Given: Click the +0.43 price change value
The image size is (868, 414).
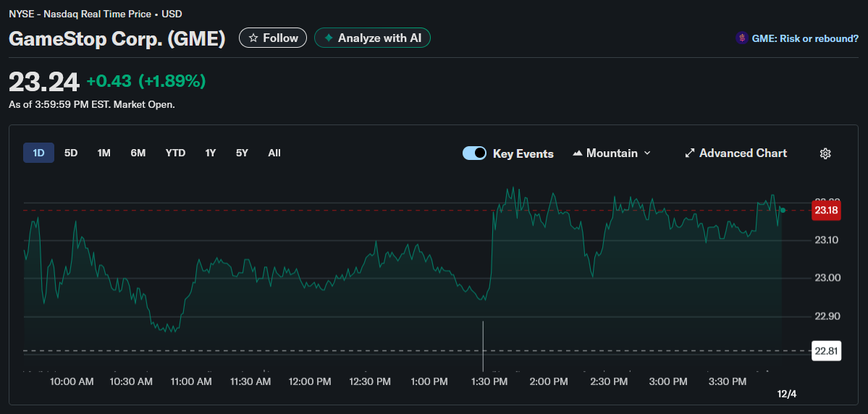Looking at the screenshot, I should (x=109, y=81).
